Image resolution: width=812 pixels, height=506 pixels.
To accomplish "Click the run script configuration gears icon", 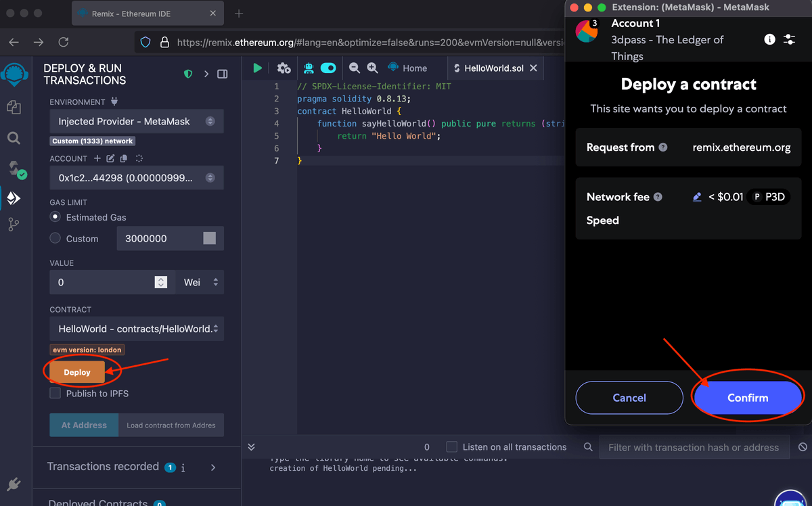I will tap(284, 68).
